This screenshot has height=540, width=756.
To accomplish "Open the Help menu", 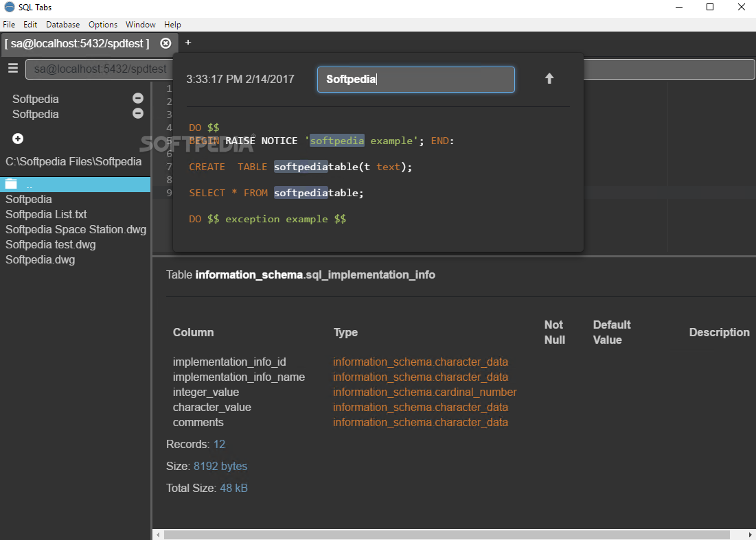I will tap(172, 25).
